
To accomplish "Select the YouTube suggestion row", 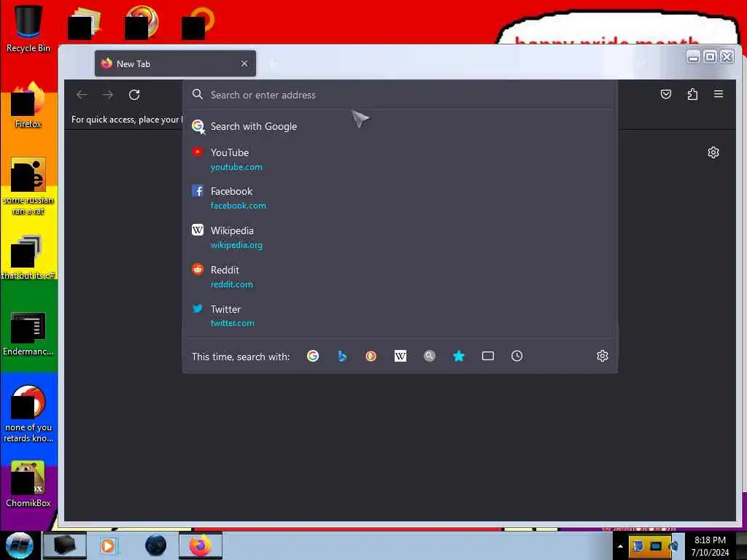I will point(400,160).
